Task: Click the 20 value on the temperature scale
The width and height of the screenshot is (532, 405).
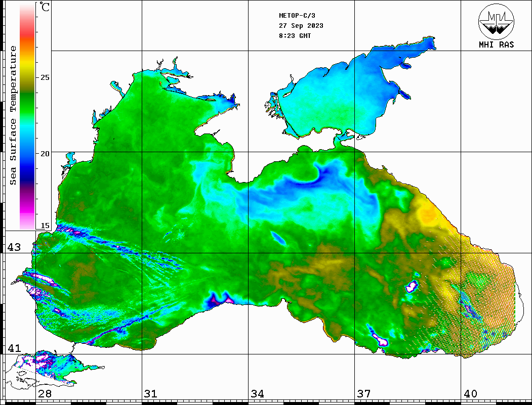Action: pos(45,154)
